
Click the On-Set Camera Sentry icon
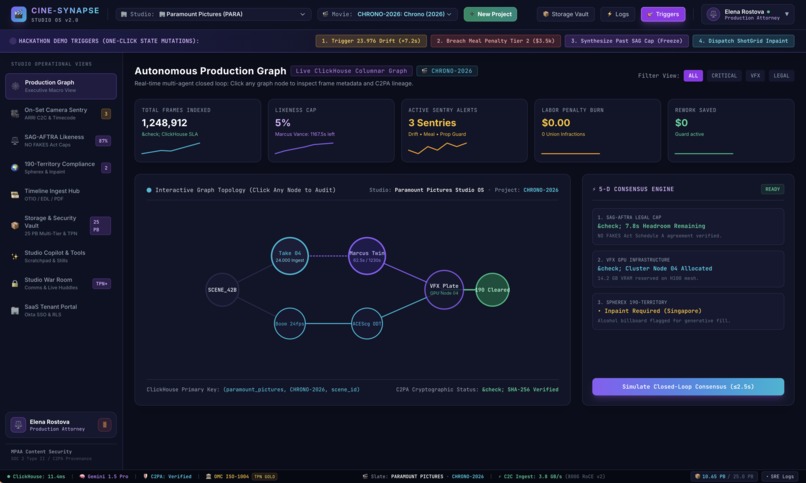pos(15,114)
